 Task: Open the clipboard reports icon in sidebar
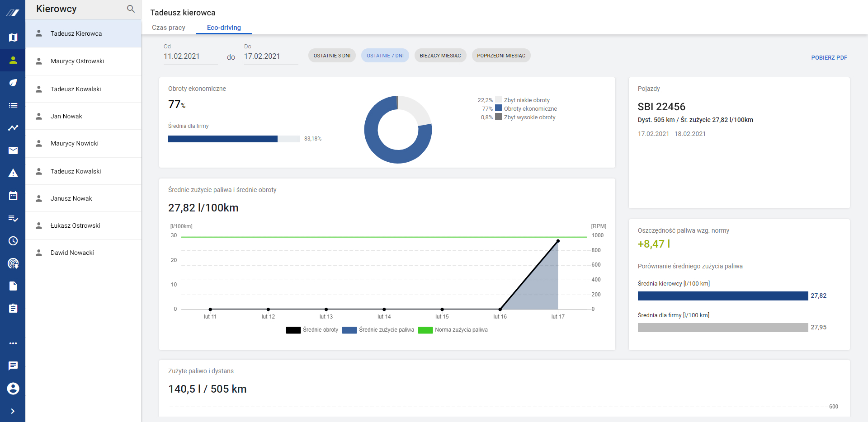click(x=13, y=309)
